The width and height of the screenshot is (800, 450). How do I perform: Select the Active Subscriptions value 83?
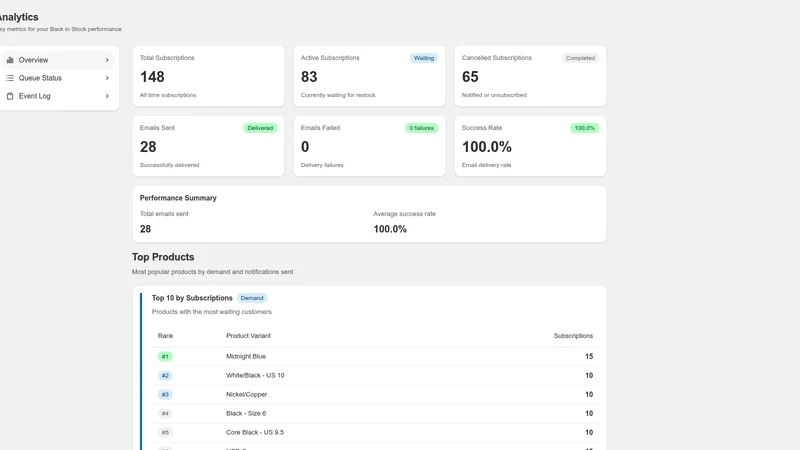tap(309, 77)
